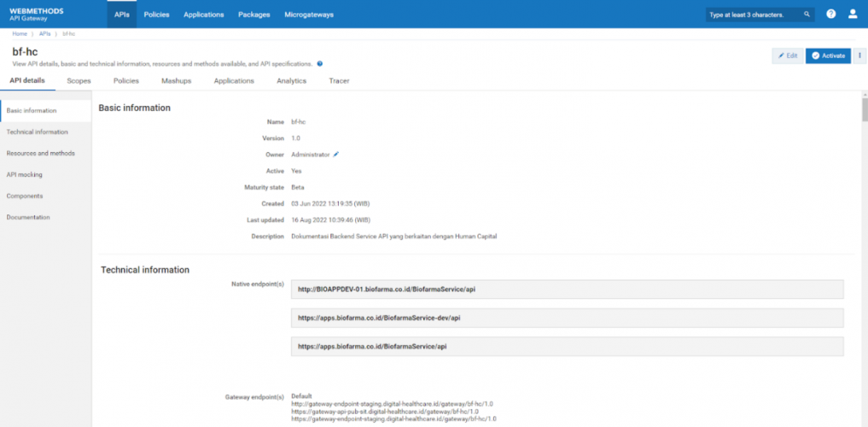The image size is (868, 427).
Task: Click the gateway-api-pub-sit gateway URL
Action: (385, 412)
